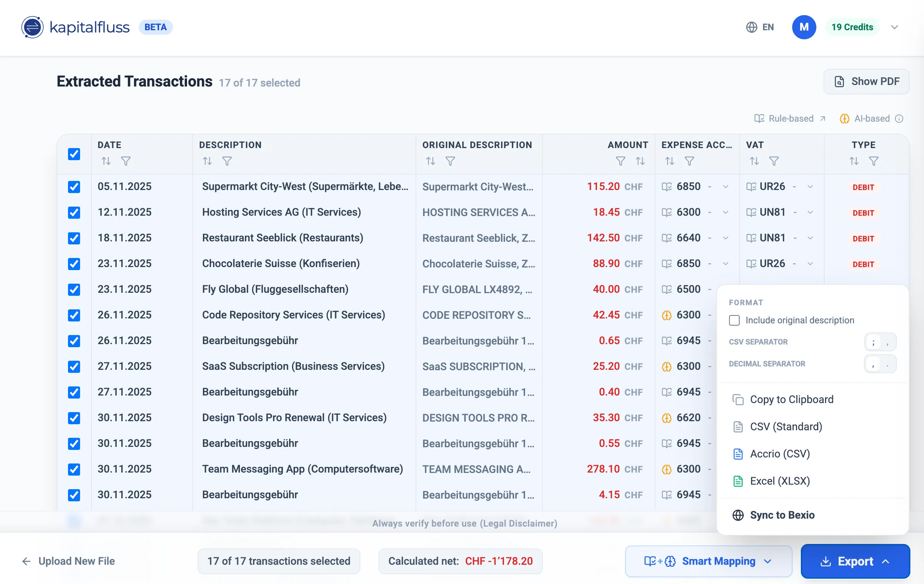Screen dimensions: 924x584
Task: Click Sync to Bexio
Action: pyautogui.click(x=782, y=515)
